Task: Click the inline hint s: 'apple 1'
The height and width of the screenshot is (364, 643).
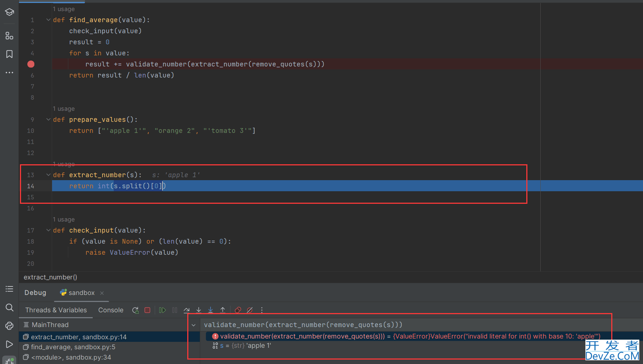Action: [x=176, y=175]
